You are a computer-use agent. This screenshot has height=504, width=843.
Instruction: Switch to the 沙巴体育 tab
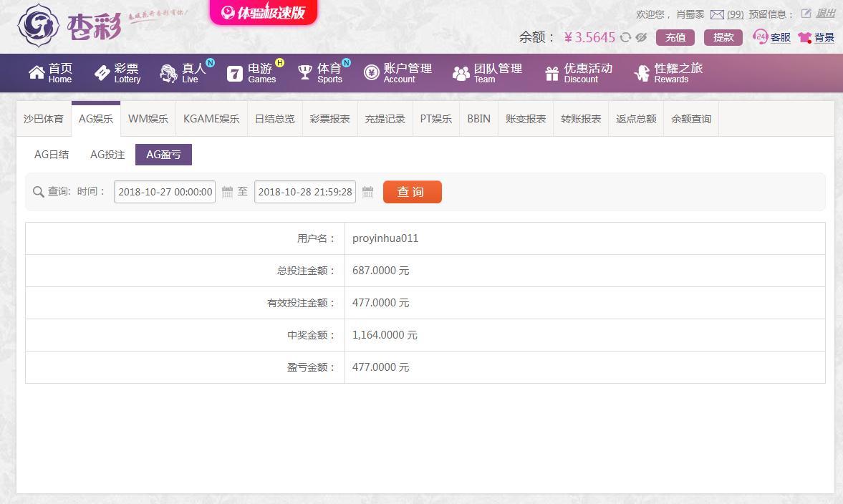click(x=44, y=119)
